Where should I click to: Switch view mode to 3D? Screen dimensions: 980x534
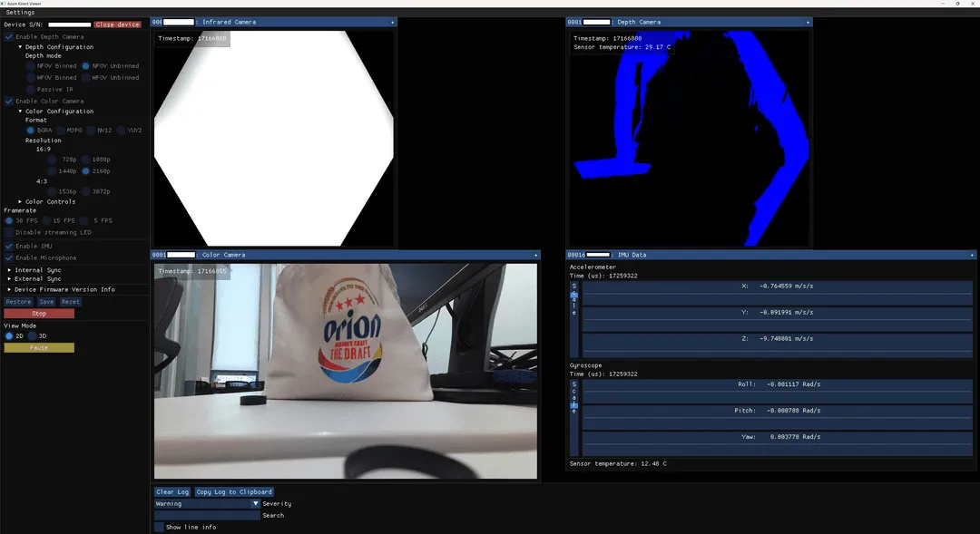pyautogui.click(x=32, y=336)
